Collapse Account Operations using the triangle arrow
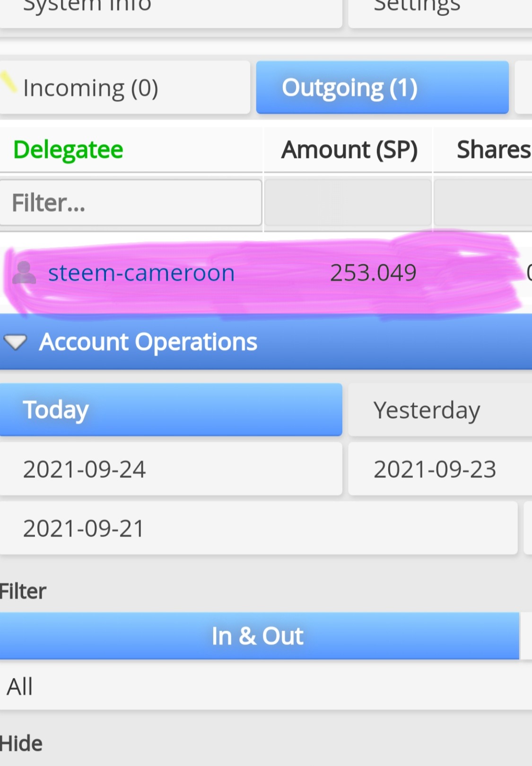The width and height of the screenshot is (532, 766). (15, 342)
